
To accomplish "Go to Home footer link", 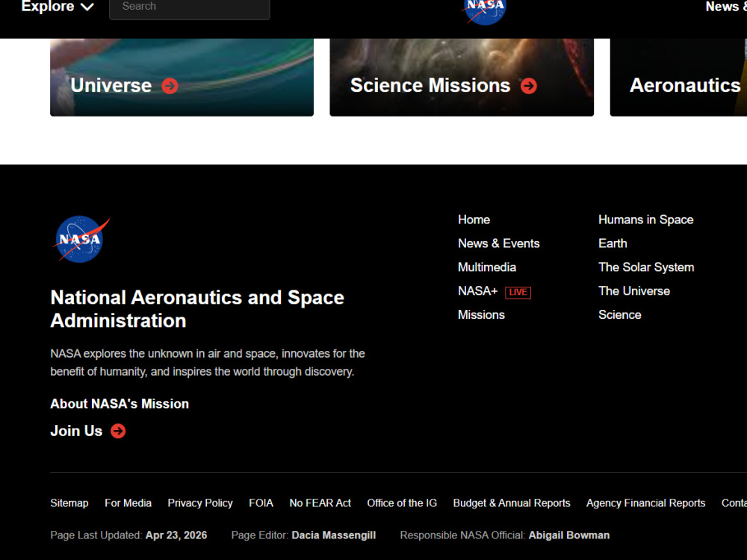I will (x=474, y=220).
